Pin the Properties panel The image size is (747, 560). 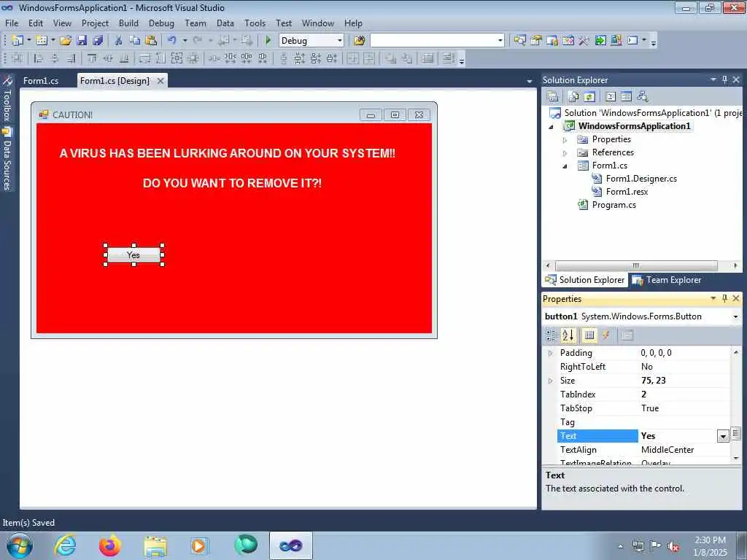[724, 298]
